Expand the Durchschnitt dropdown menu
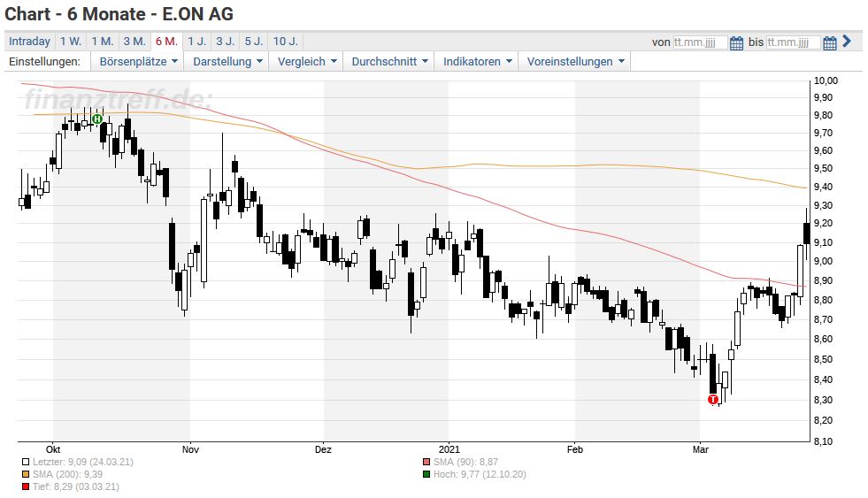 pos(389,61)
